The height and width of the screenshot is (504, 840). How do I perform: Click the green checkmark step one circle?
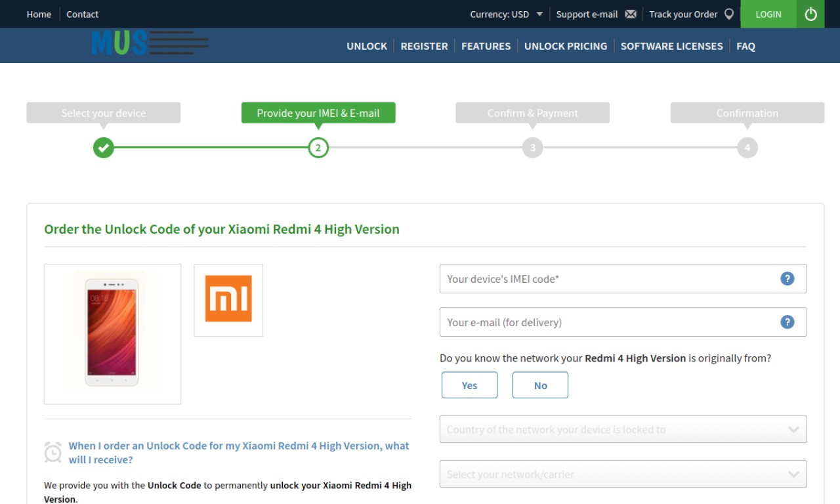pyautogui.click(x=104, y=148)
